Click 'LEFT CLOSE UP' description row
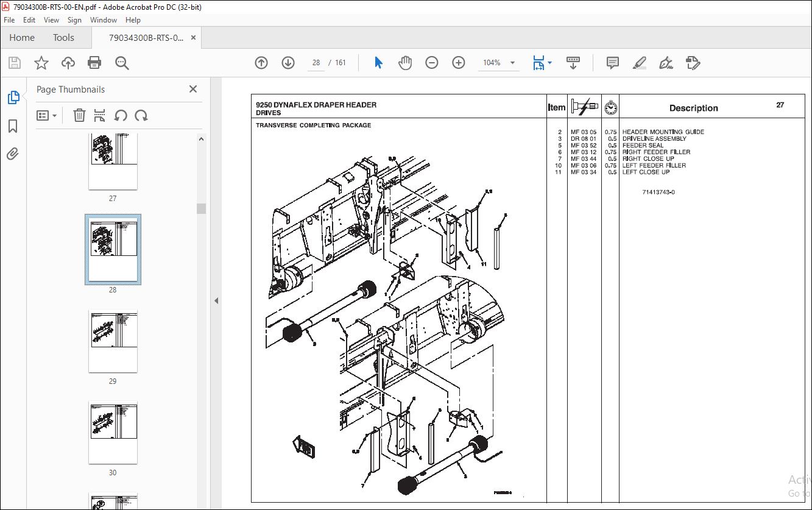Viewport: 812px width, 510px height. [646, 172]
